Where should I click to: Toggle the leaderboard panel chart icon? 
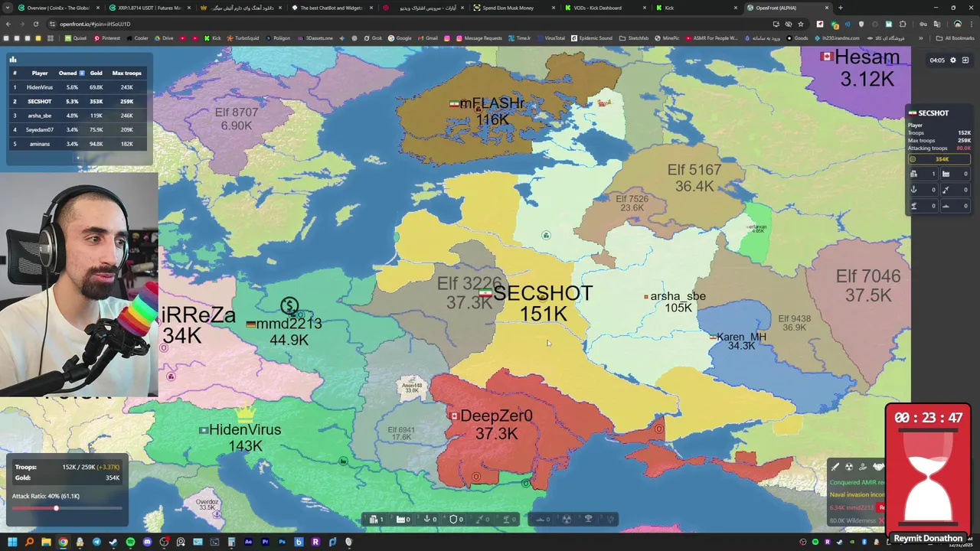click(x=13, y=59)
